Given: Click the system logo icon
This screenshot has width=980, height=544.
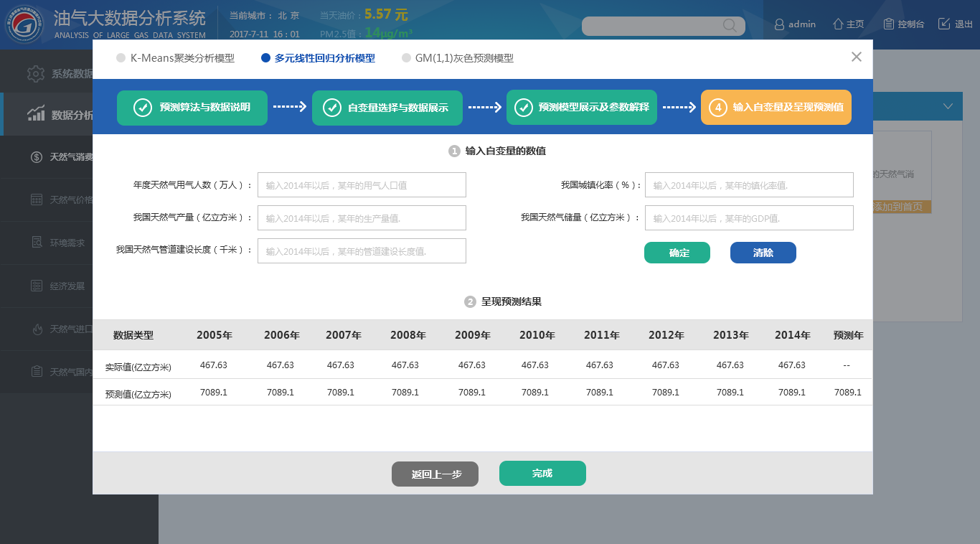Looking at the screenshot, I should click(x=24, y=24).
